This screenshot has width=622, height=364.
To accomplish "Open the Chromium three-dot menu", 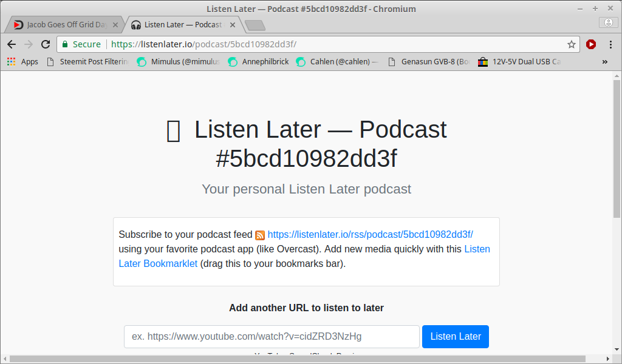I will [x=610, y=44].
